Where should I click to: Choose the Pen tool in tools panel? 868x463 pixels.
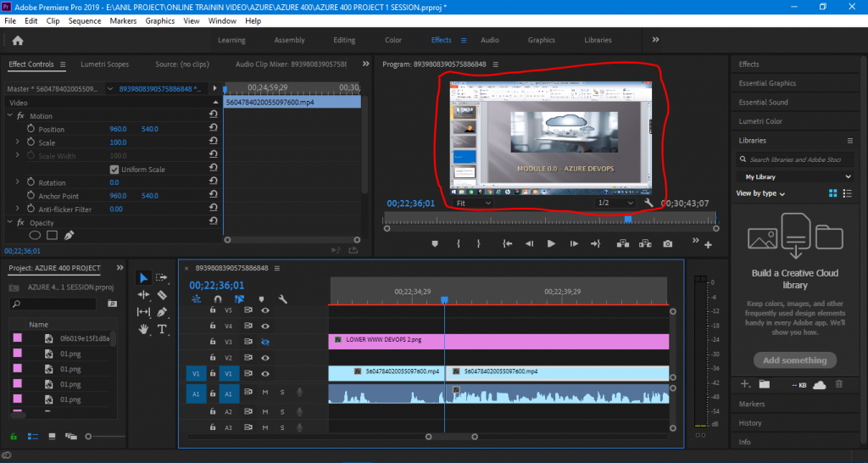[x=162, y=312]
